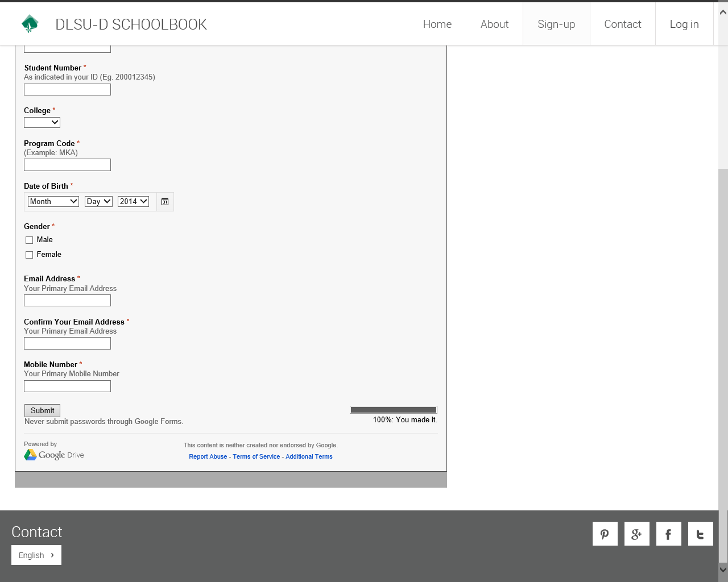
Task: Click the 100% form progress bar
Action: click(393, 410)
